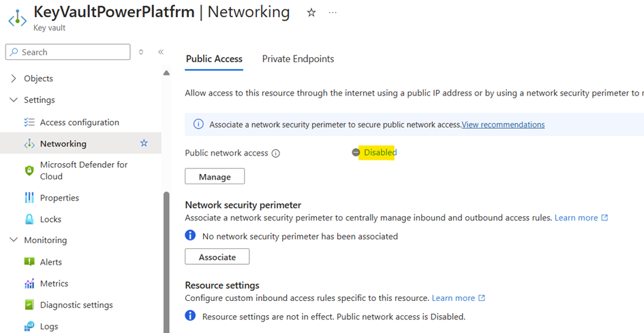Image resolution: width=644 pixels, height=333 pixels.
Task: Click the KeyVaultPowerPlatfrm | Networking title
Action: point(162,12)
